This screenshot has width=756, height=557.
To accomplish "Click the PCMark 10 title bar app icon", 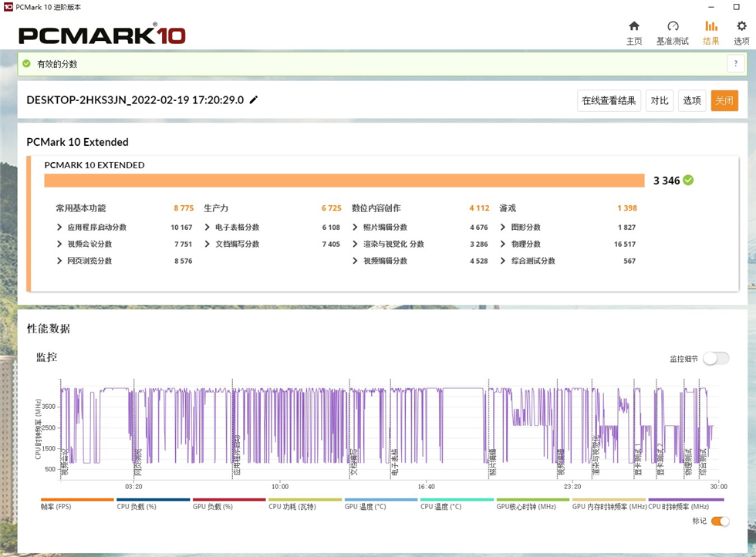I will tap(8, 7).
